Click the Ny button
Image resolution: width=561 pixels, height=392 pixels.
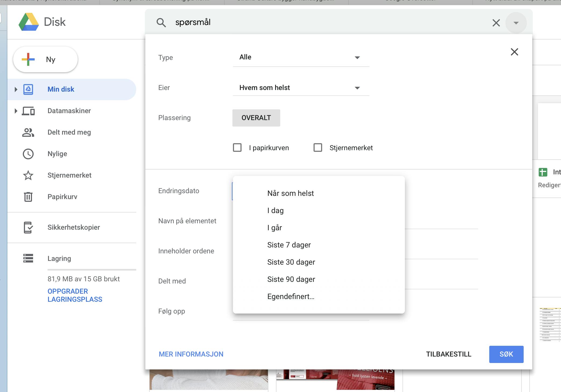(45, 59)
